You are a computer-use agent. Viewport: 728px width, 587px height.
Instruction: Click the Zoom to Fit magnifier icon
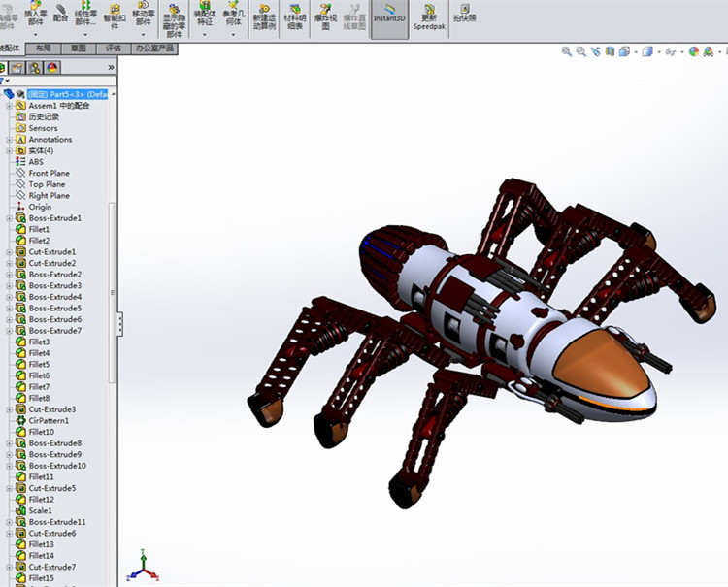tap(567, 51)
